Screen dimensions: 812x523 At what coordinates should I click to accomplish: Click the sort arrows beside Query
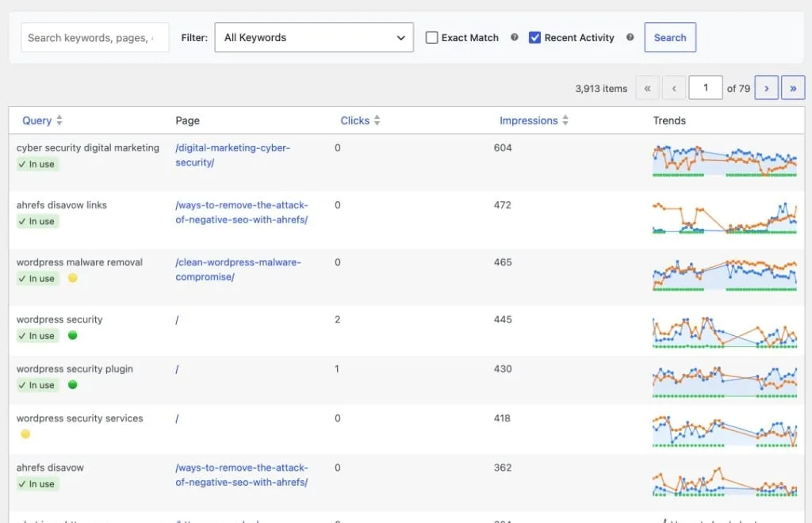[x=59, y=120]
